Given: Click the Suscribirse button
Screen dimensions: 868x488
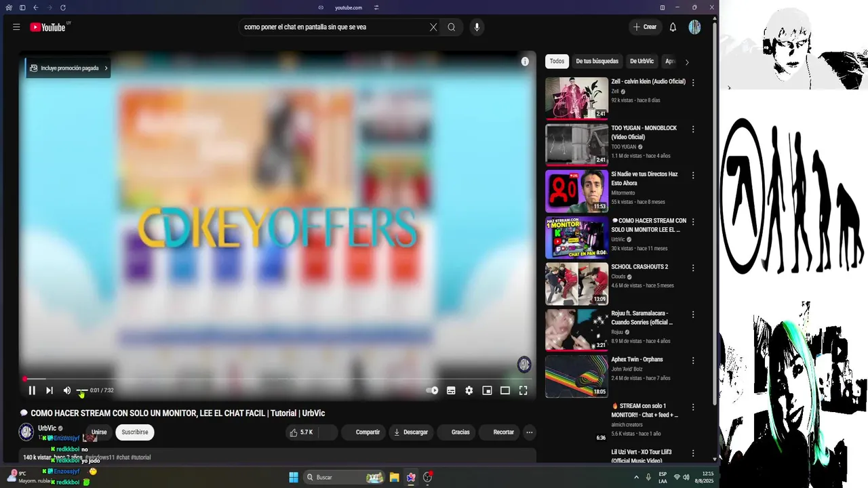Looking at the screenshot, I should (135, 432).
